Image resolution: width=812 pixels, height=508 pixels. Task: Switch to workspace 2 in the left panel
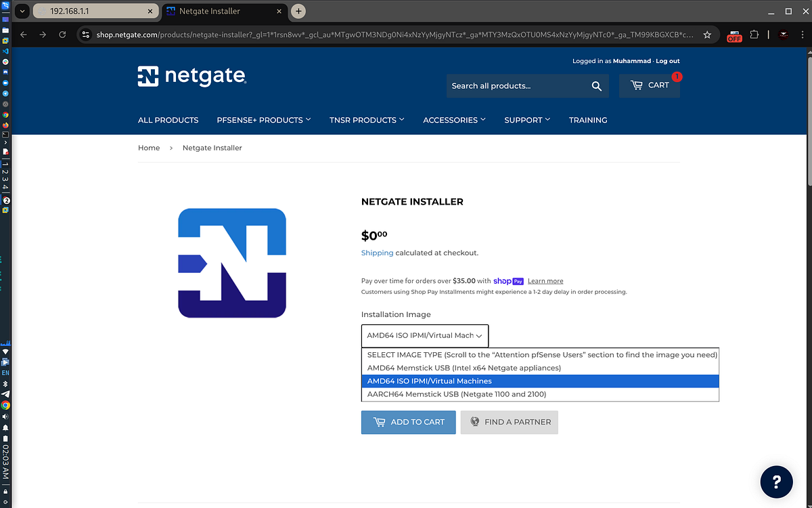5,172
